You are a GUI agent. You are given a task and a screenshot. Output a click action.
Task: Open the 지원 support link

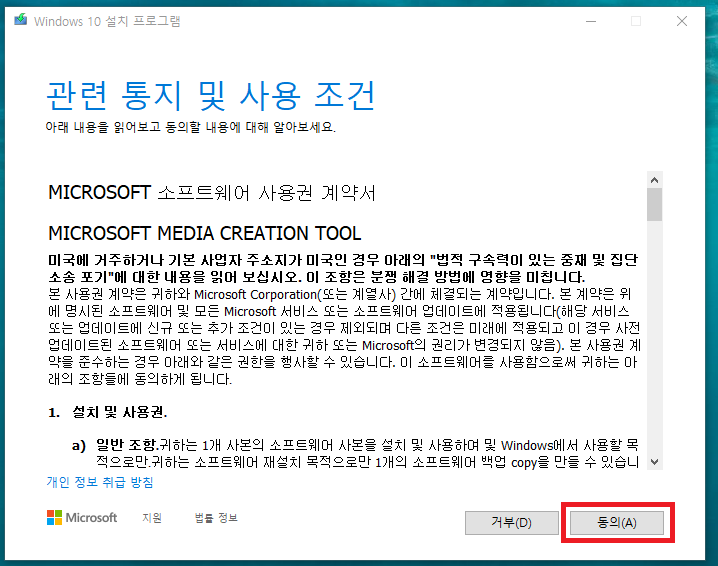coord(152,517)
